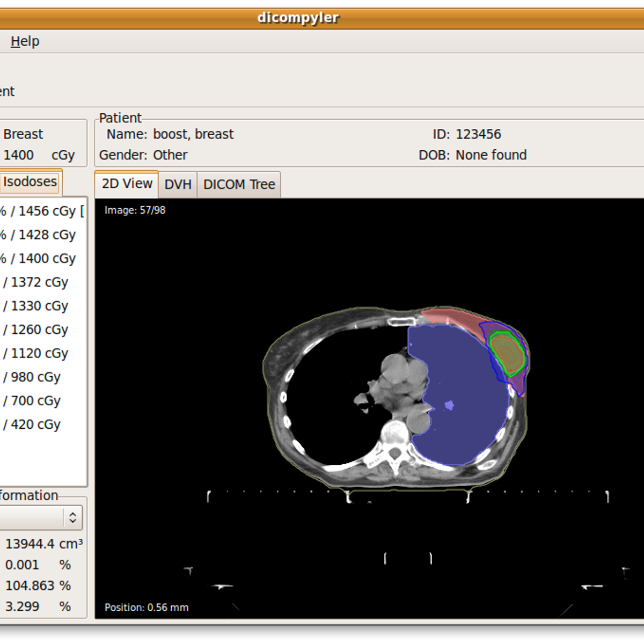
Task: Open the structure selection dropdown
Action: [x=32, y=517]
